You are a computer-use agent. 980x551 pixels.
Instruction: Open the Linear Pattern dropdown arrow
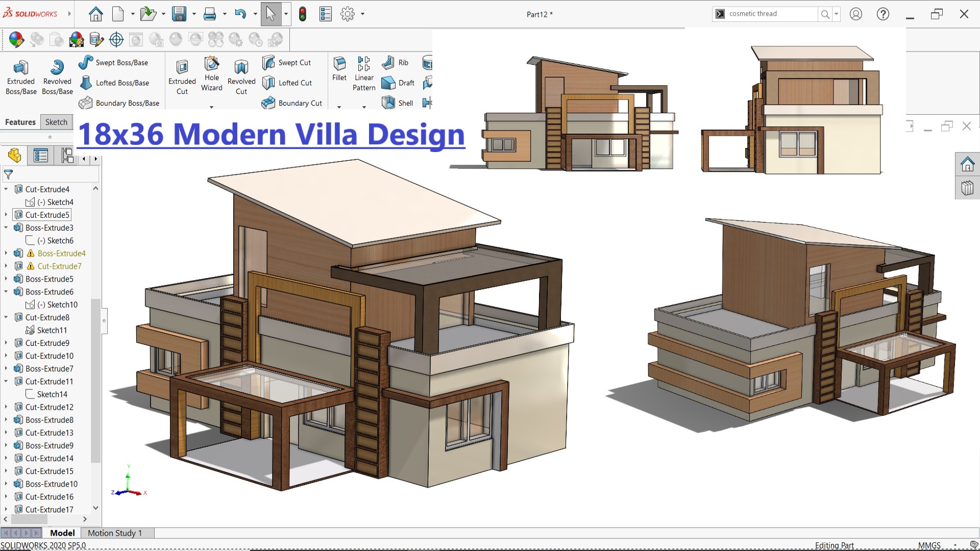pyautogui.click(x=364, y=107)
